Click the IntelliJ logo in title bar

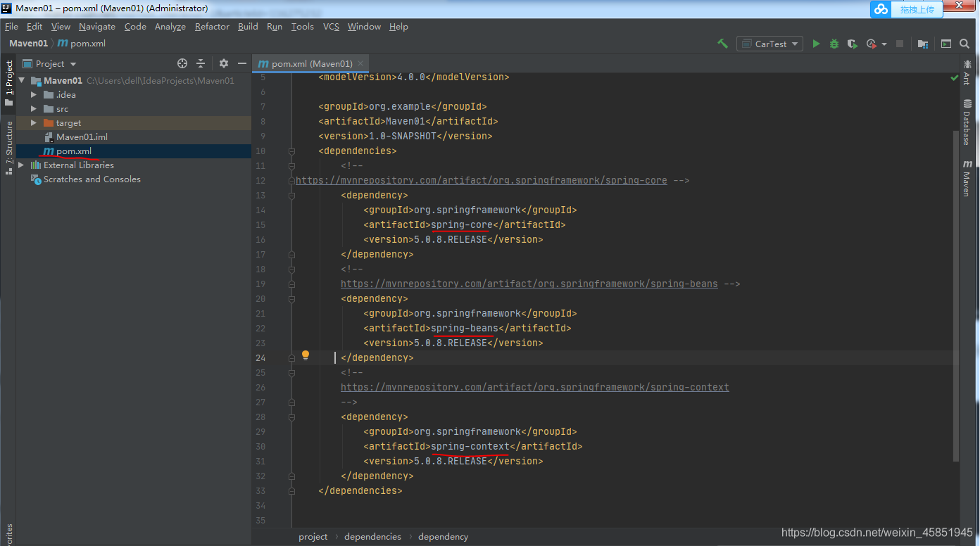7,8
